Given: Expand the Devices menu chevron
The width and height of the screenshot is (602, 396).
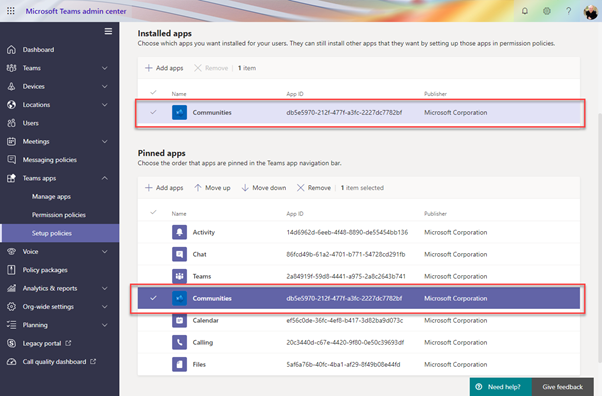Looking at the screenshot, I should pyautogui.click(x=104, y=86).
